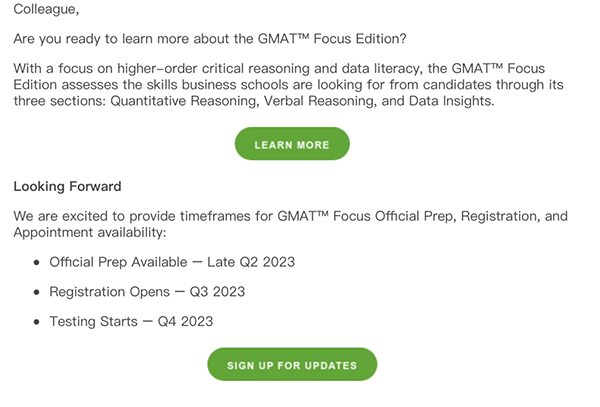
Task: Select the "Looking Forward" heading
Action: coord(67,186)
